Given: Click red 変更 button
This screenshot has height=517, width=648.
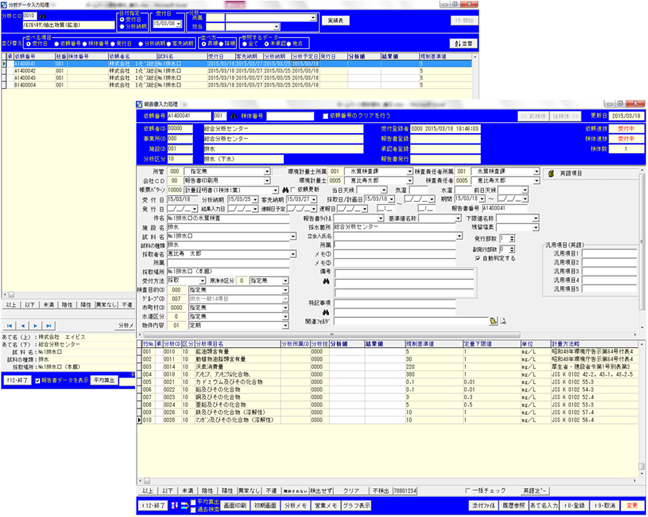Looking at the screenshot, I should pyautogui.click(x=632, y=505).
